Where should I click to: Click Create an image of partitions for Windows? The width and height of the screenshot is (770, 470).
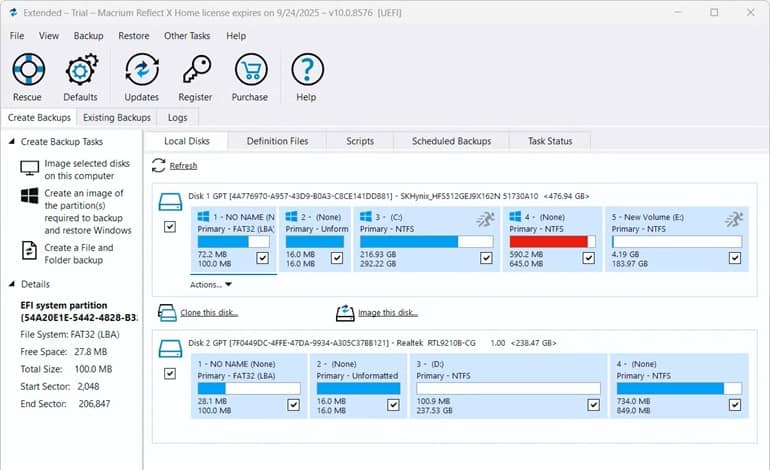click(88, 212)
